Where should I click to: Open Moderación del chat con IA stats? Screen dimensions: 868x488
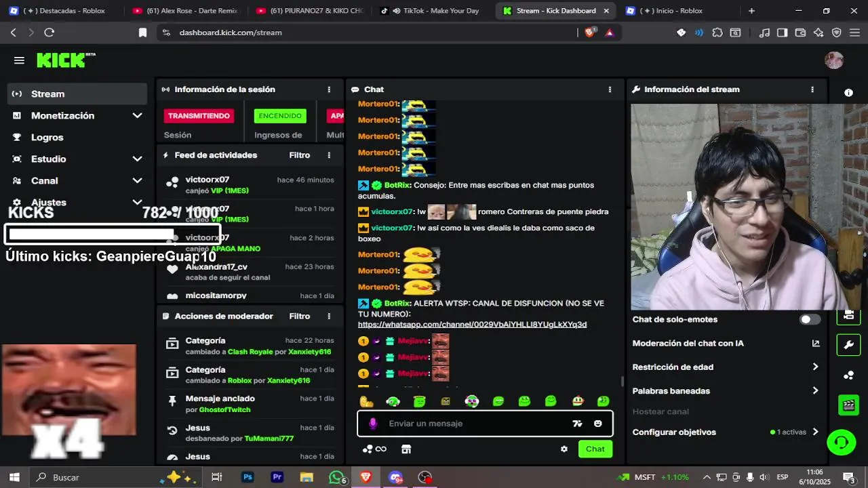click(x=816, y=344)
